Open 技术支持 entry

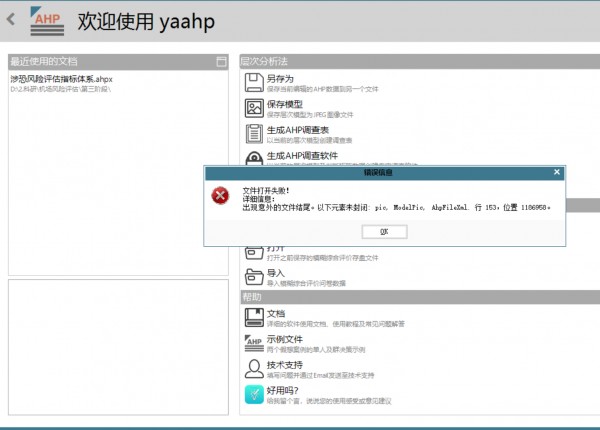285,365
